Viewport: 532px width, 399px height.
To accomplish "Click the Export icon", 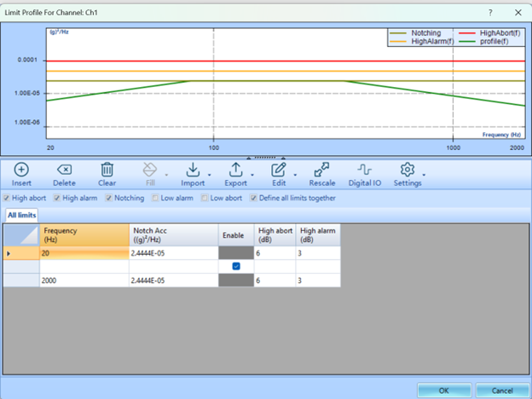I will pyautogui.click(x=235, y=170).
